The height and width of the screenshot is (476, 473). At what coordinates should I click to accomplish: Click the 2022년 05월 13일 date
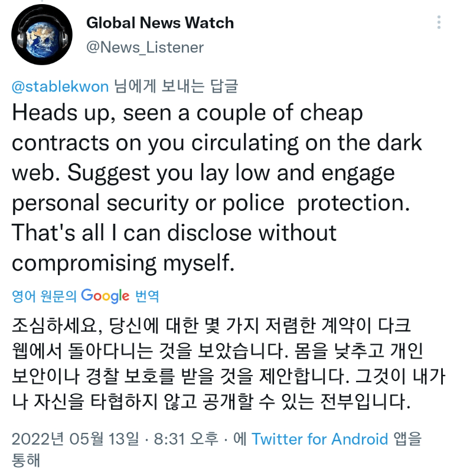[76, 439]
